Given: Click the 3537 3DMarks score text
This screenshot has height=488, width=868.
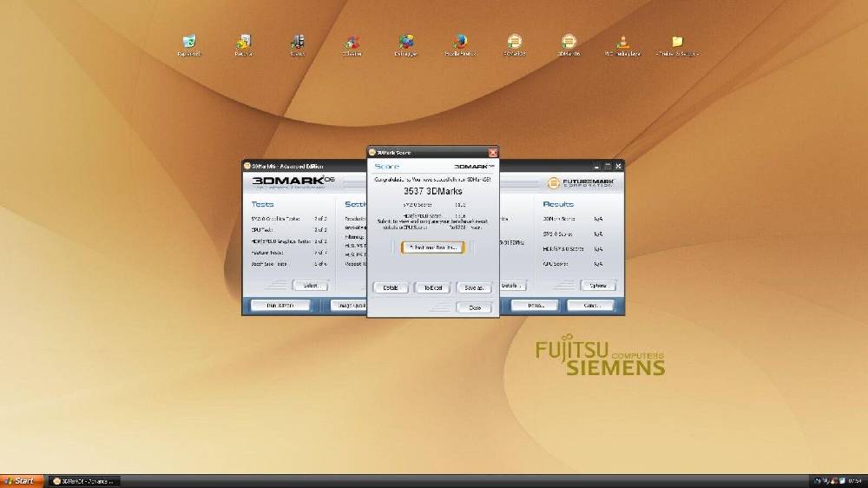Looking at the screenshot, I should pos(433,191).
